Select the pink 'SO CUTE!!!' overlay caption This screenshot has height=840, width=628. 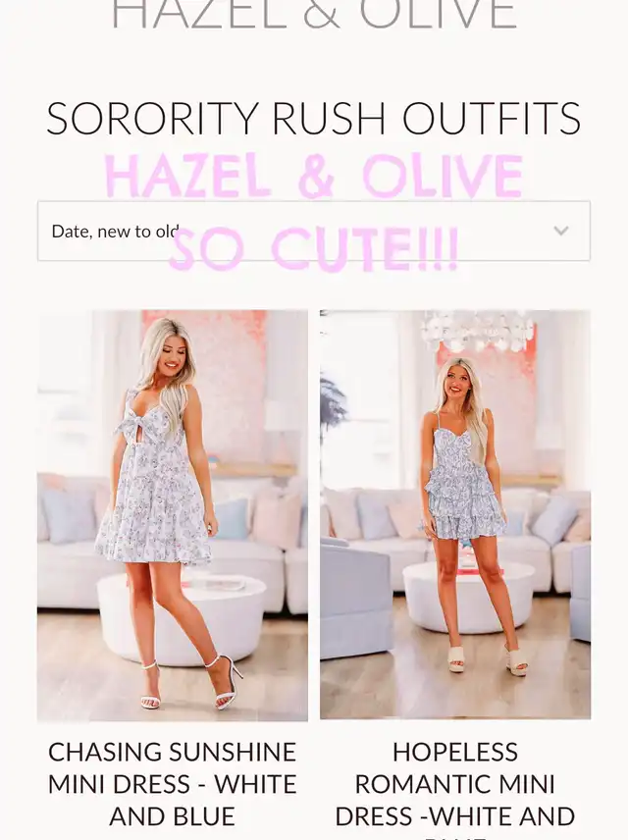click(x=314, y=248)
